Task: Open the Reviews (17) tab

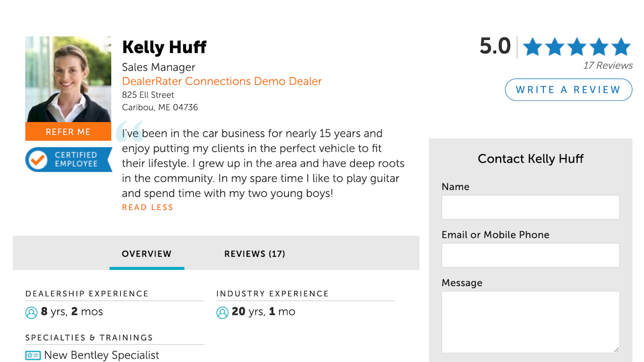Action: pyautogui.click(x=255, y=254)
